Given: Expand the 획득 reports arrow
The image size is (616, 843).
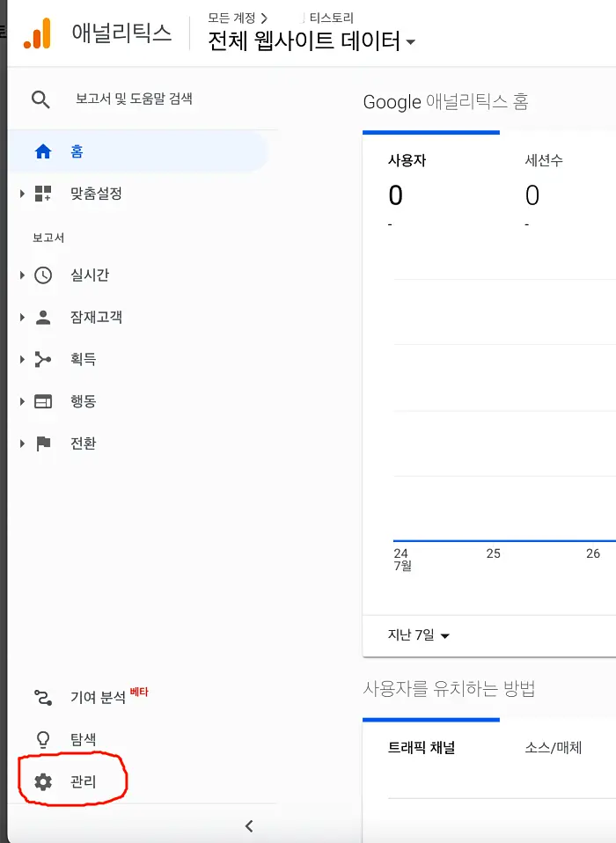Looking at the screenshot, I should [x=22, y=359].
